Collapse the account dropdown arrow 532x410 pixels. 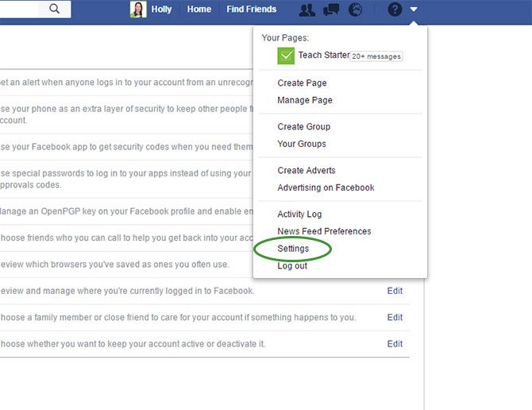413,10
